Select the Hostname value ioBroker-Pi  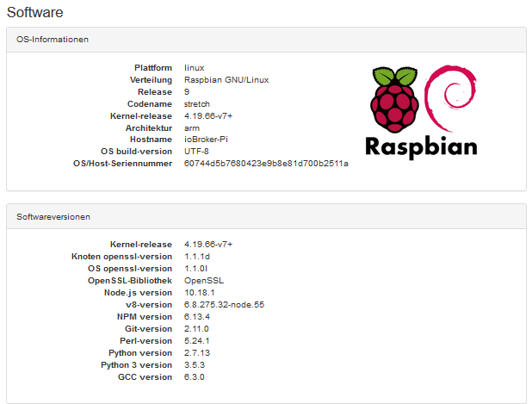click(x=206, y=140)
